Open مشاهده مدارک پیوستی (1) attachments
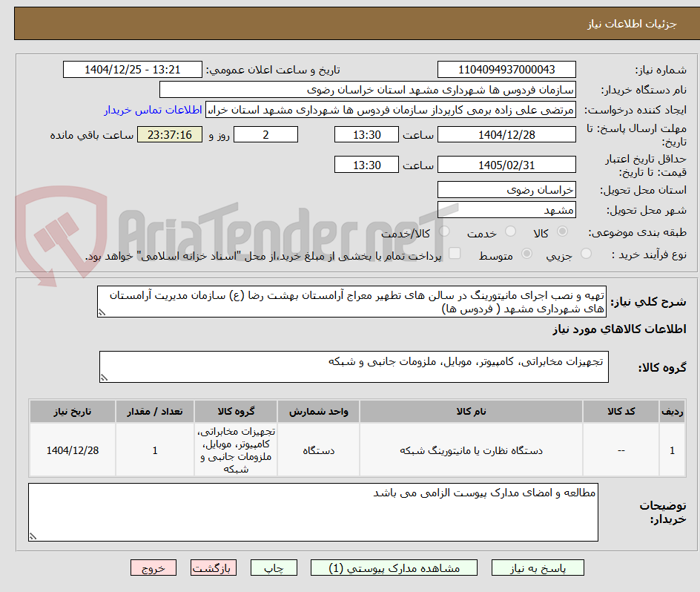This screenshot has height=592, width=700. click(394, 568)
